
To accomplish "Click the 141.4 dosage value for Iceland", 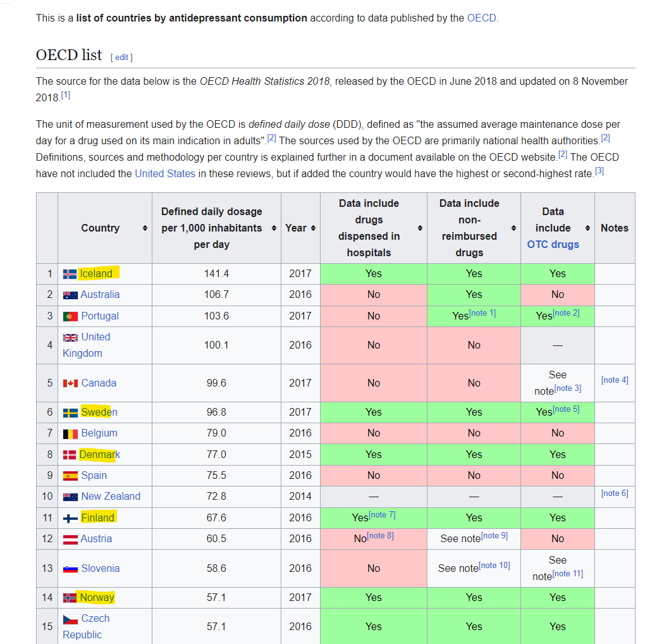I will 217,274.
